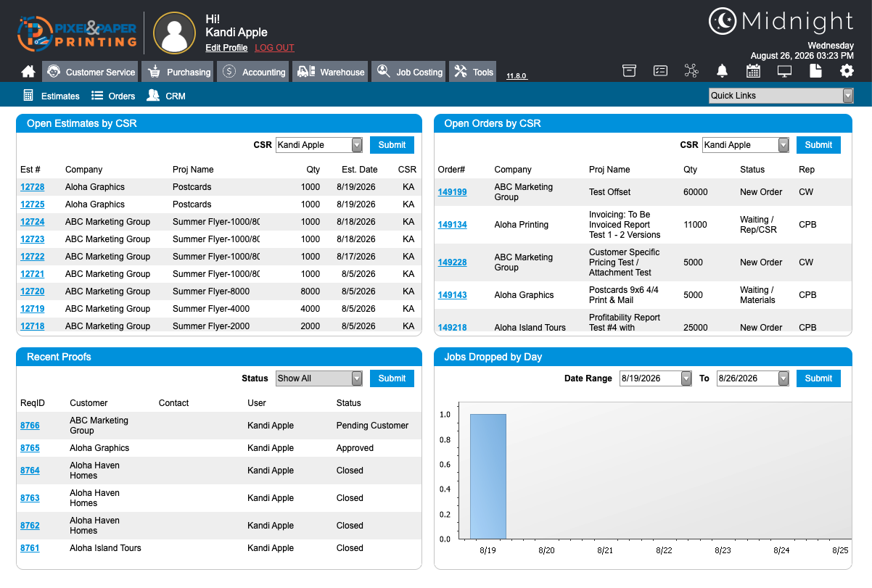The image size is (872, 588).
Task: Open the Job Costing menu
Action: point(409,72)
